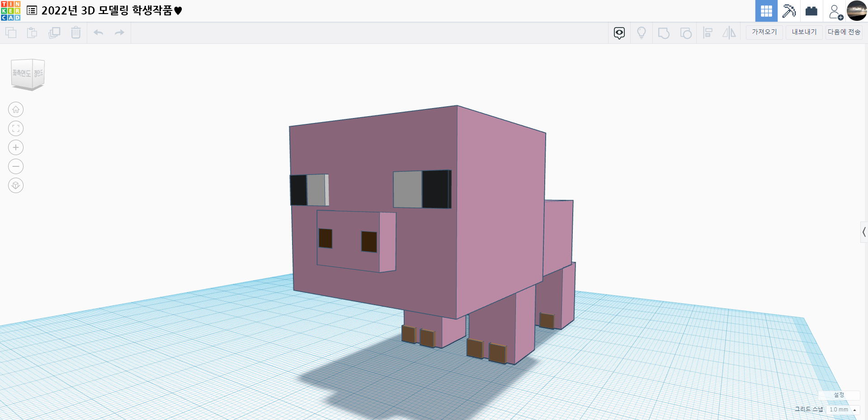This screenshot has height=420, width=868.
Task: Click the Copy toolbar icon
Action: [x=11, y=33]
